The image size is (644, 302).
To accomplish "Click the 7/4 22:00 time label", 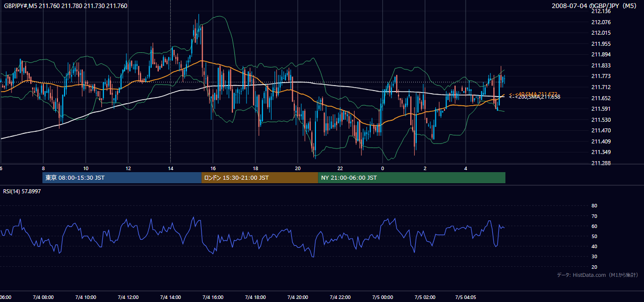I will point(340,297).
